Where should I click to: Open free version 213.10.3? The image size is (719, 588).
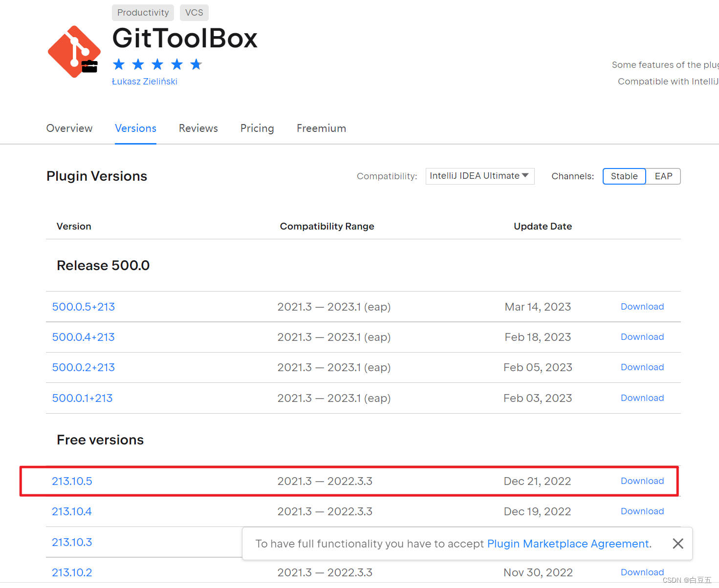click(72, 542)
